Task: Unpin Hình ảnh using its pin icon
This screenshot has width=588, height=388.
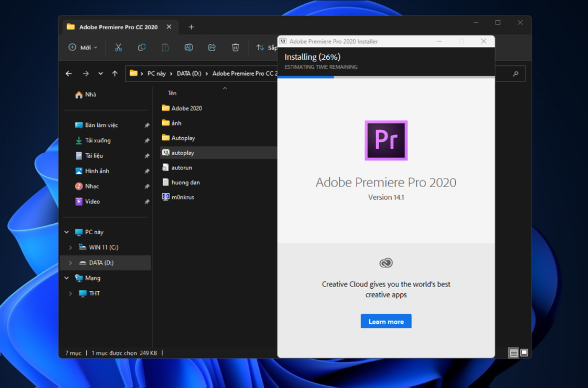Action: (147, 171)
